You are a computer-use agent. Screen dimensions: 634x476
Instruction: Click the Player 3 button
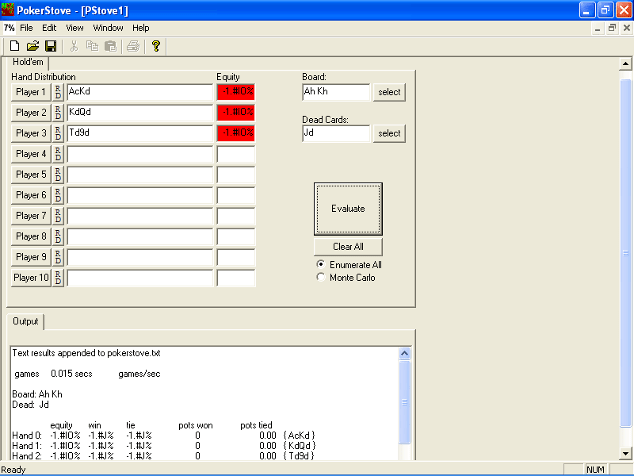click(x=31, y=133)
